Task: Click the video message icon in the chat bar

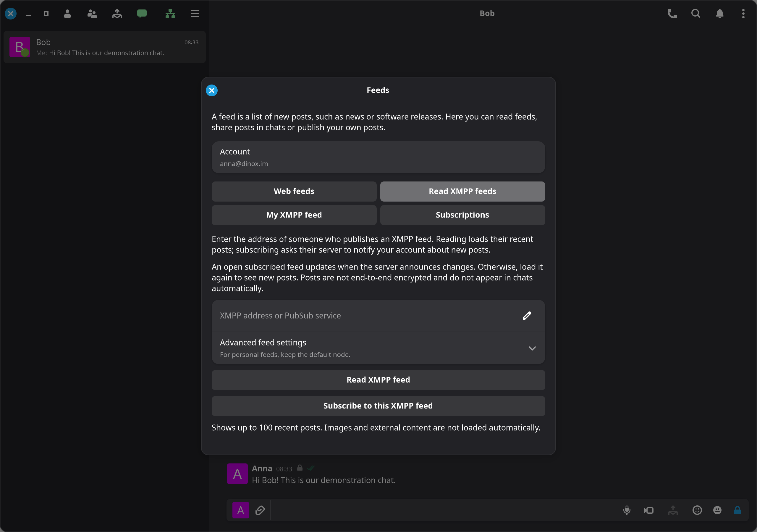Action: (x=648, y=510)
